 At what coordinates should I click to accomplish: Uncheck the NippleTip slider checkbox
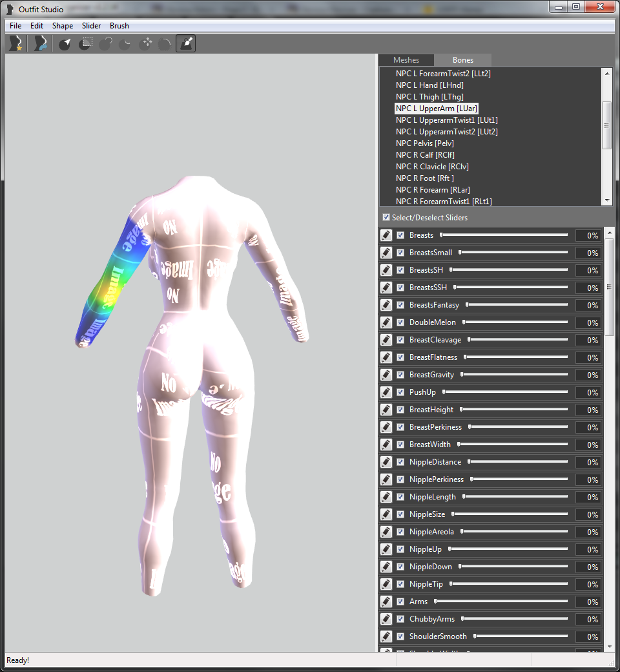(400, 584)
